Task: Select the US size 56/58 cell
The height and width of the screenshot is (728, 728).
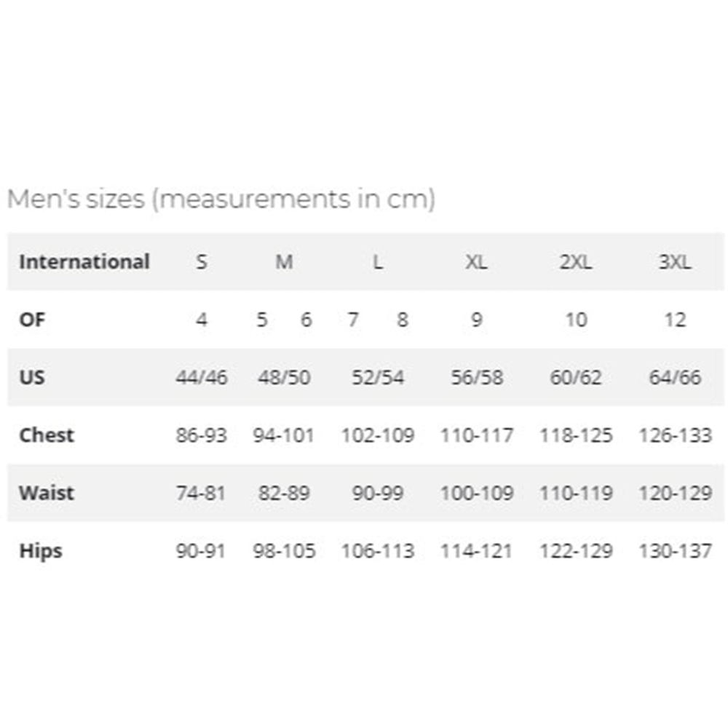Action: pos(476,378)
